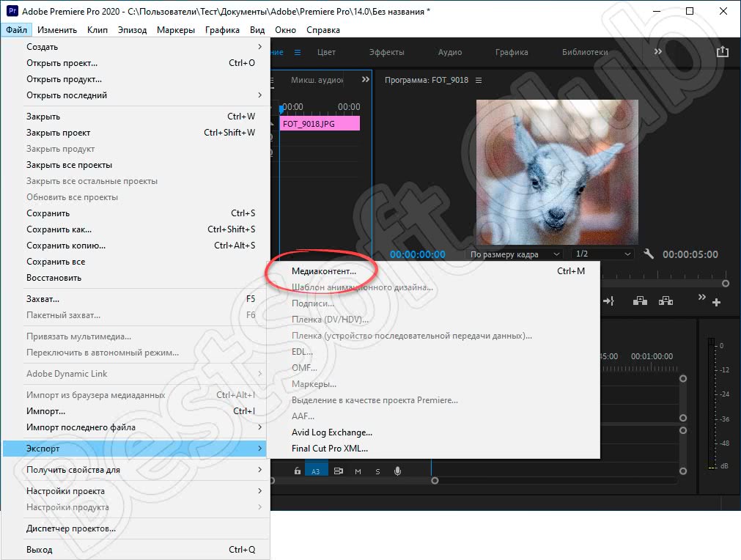Click the quick export share icon

(x=723, y=52)
